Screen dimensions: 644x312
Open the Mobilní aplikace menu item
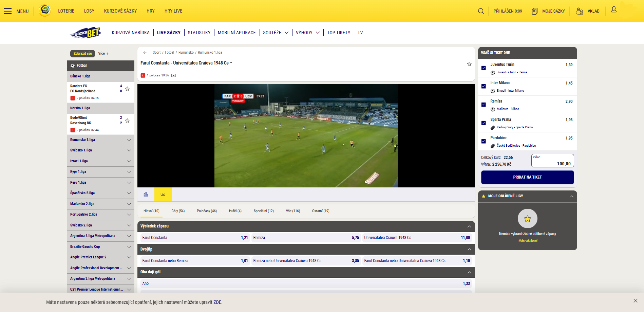click(x=237, y=33)
